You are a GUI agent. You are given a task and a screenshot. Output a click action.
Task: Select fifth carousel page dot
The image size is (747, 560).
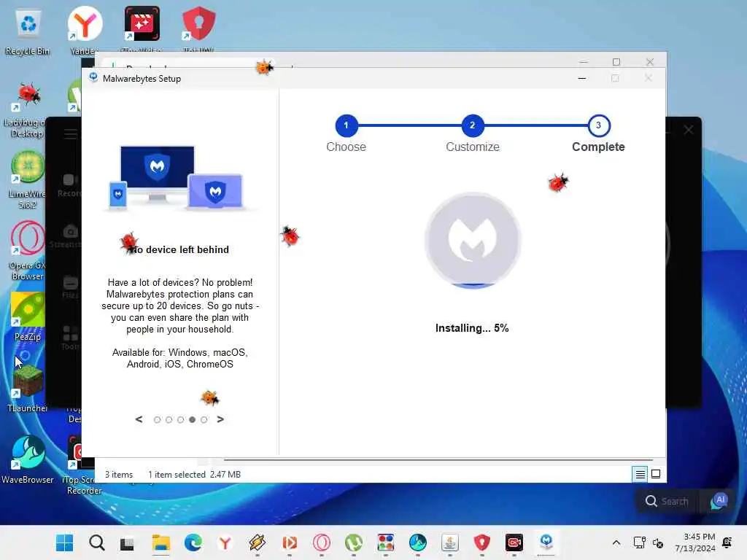tap(204, 419)
